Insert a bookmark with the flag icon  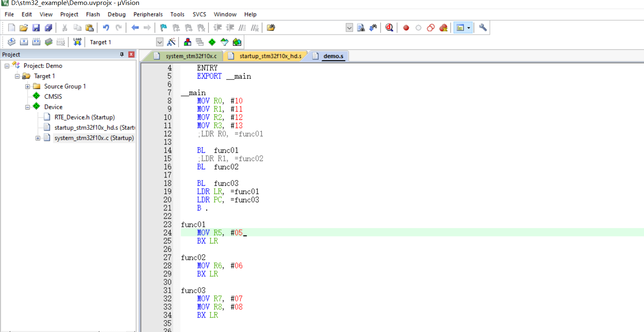(164, 28)
